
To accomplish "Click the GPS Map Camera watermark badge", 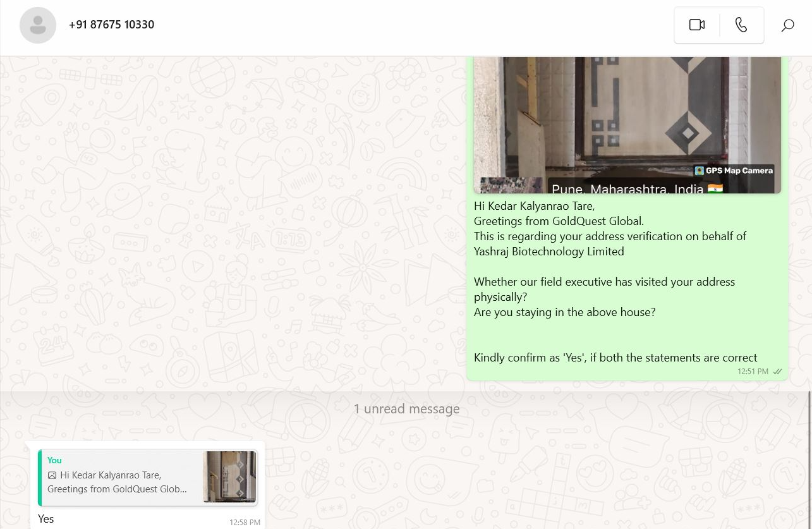I will [x=734, y=171].
